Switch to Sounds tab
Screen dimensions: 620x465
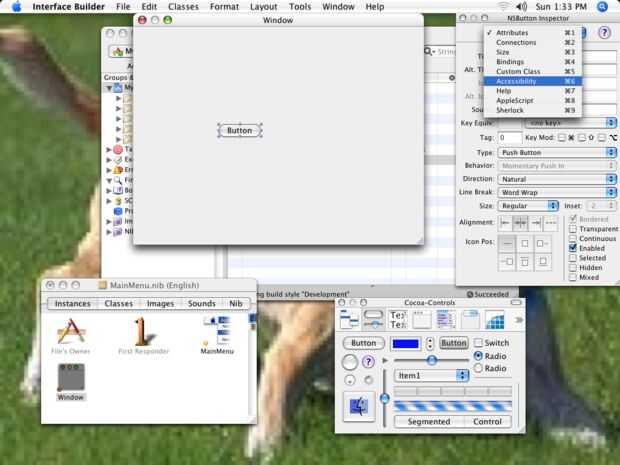[x=202, y=304]
